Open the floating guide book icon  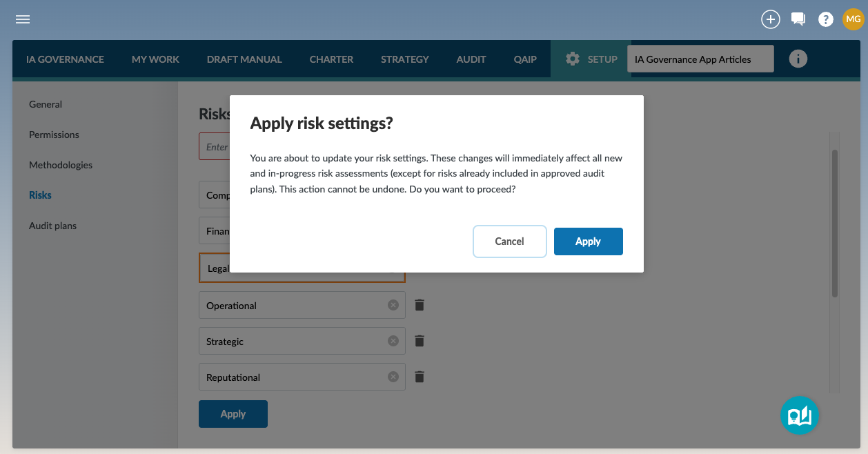click(x=800, y=415)
